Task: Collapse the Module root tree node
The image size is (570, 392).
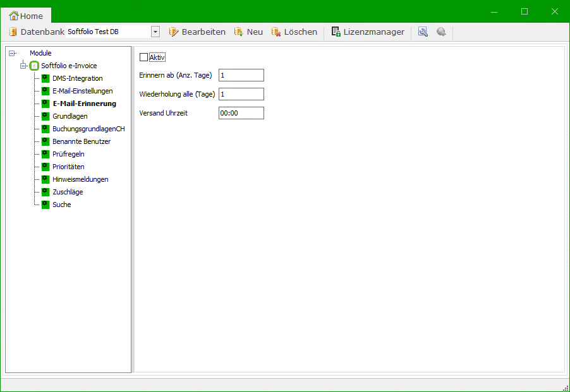Action: pos(11,53)
